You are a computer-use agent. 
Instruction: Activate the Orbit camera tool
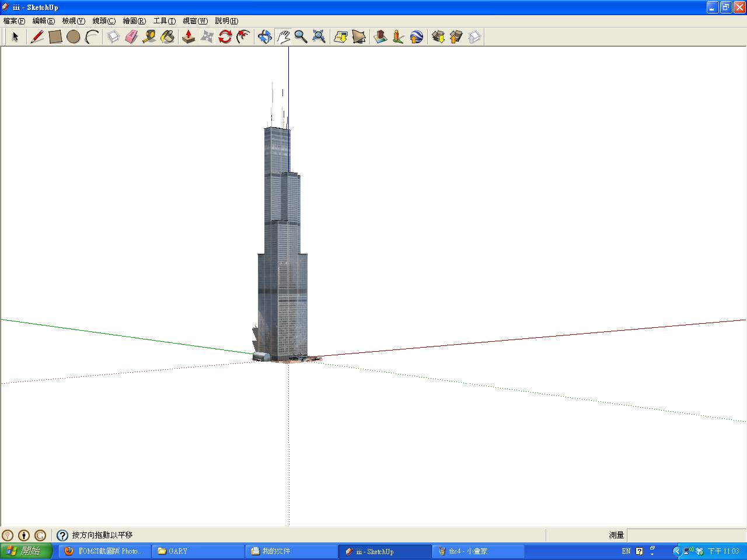(x=265, y=37)
